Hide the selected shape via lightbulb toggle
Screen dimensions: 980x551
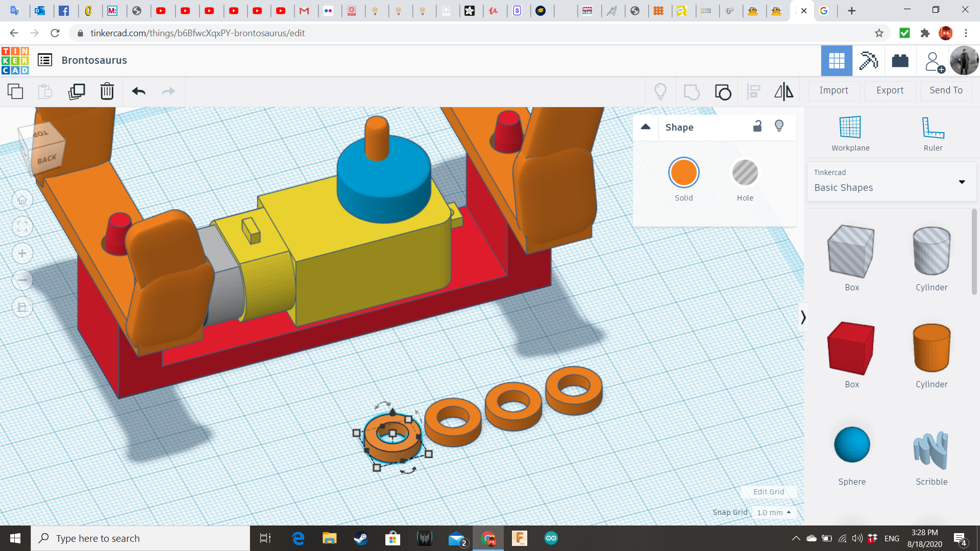tap(779, 126)
